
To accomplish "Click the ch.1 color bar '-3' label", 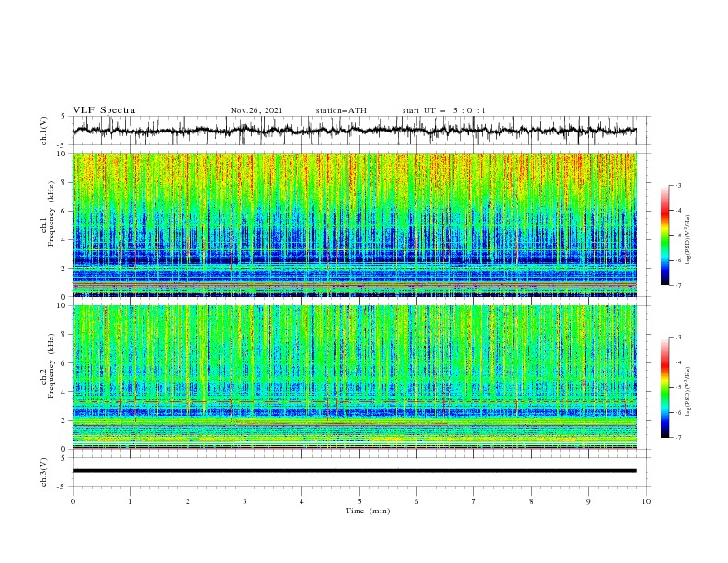I will (677, 186).
